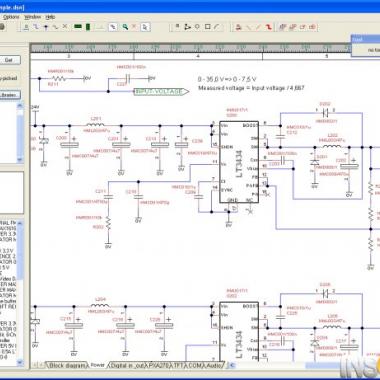
Task: Click the vertical green component icon
Action: (88, 27)
